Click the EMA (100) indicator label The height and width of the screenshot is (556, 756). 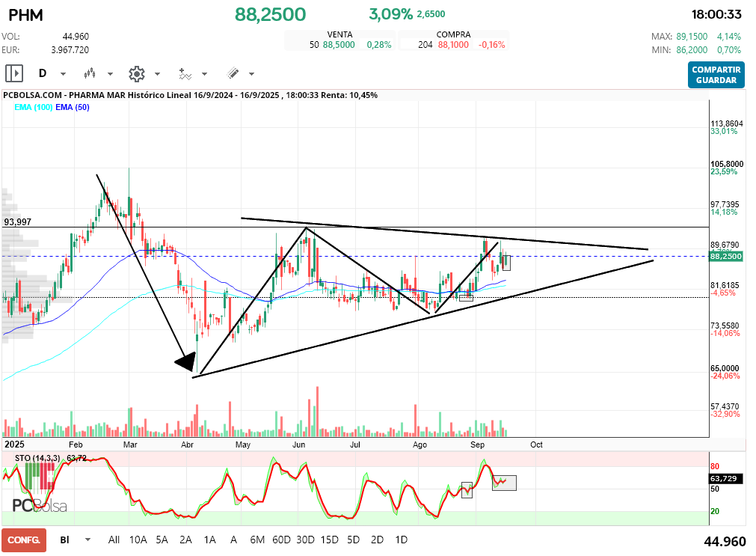coord(33,107)
